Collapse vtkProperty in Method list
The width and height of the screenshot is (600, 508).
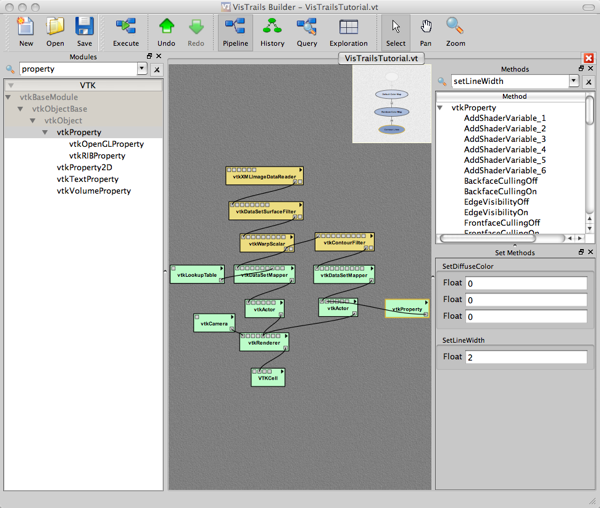tap(440, 108)
